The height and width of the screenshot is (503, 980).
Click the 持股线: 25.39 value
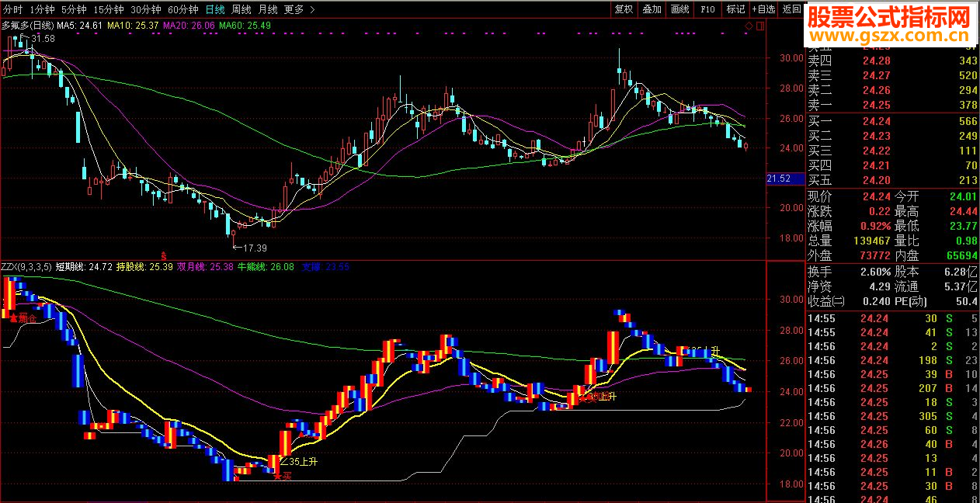coord(144,267)
